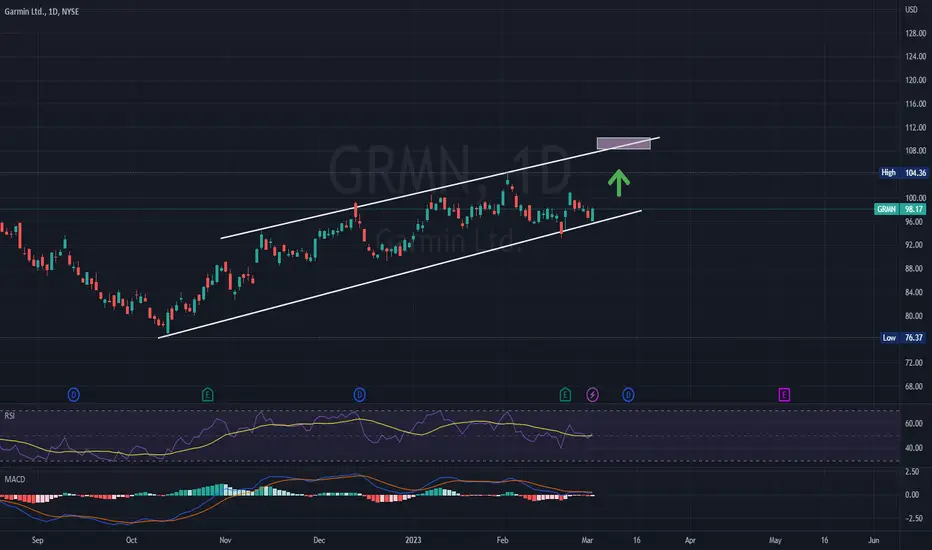This screenshot has height=550, width=932.
Task: Open the September dividend marker D
Action: coord(74,394)
